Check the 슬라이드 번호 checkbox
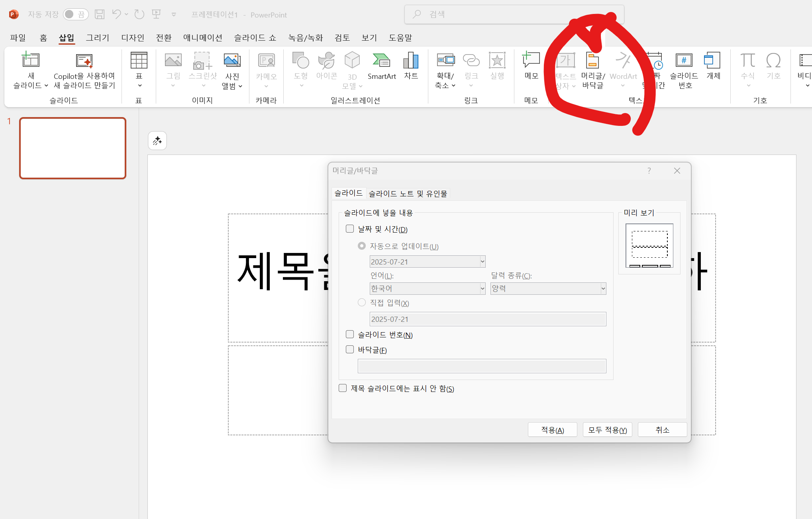This screenshot has height=519, width=812. pyautogui.click(x=350, y=334)
